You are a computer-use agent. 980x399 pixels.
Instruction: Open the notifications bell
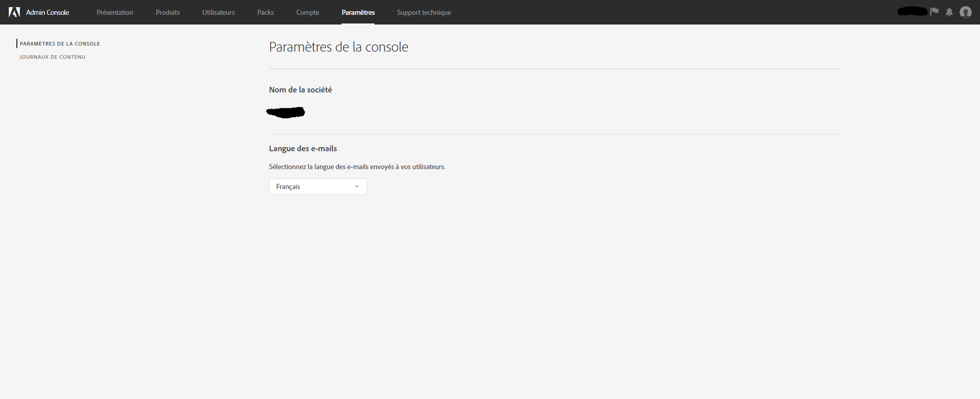949,12
